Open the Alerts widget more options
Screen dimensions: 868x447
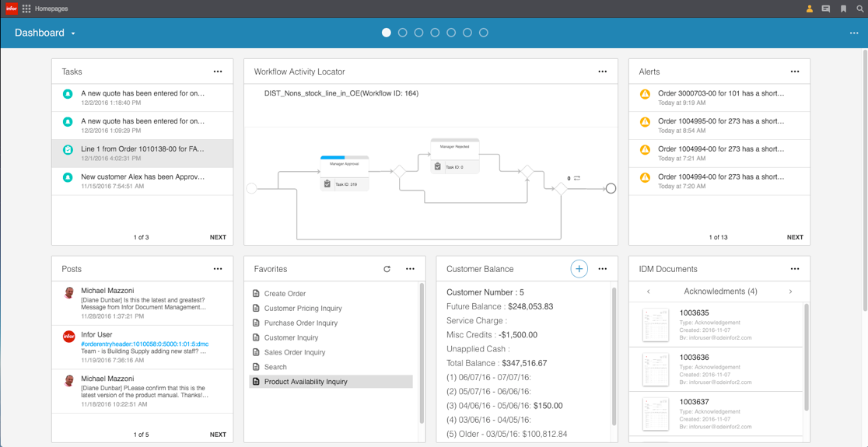pos(794,72)
